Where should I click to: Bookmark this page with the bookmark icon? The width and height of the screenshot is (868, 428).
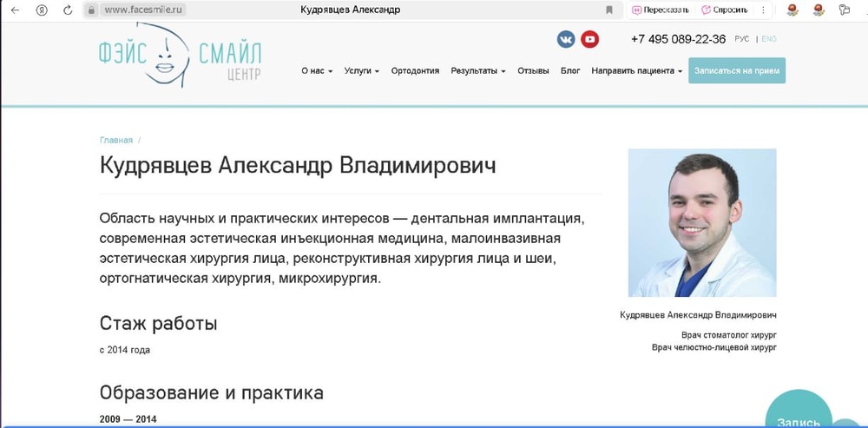click(609, 10)
